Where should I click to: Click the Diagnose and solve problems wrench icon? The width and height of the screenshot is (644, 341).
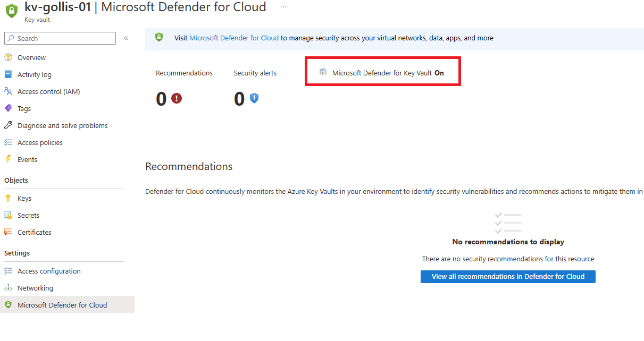(8, 125)
